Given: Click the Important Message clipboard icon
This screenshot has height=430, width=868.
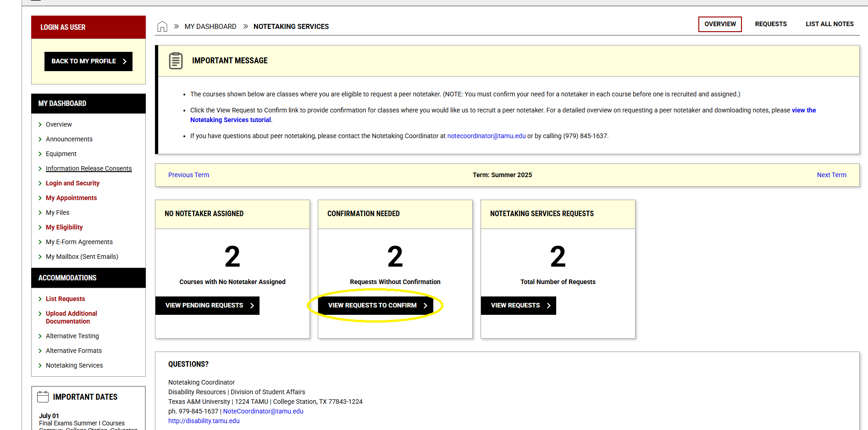Looking at the screenshot, I should [x=176, y=61].
